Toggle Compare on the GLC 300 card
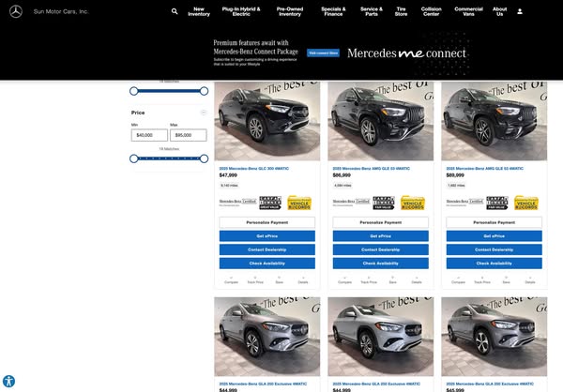 tap(230, 278)
